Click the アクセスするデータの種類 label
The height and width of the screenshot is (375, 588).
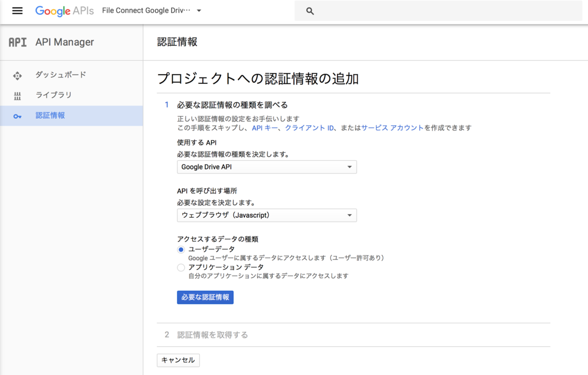pyautogui.click(x=218, y=239)
